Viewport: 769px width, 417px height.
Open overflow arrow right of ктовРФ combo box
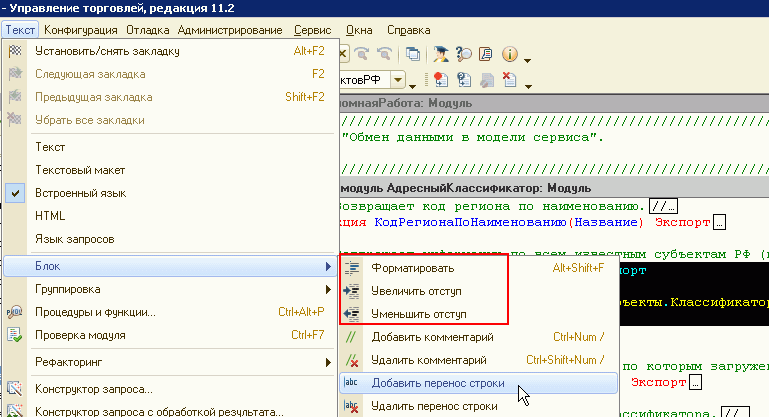coord(412,86)
